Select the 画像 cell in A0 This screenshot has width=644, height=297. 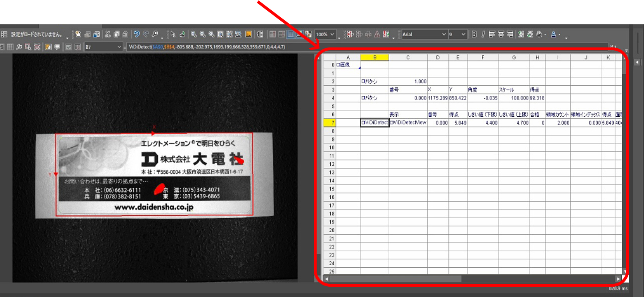[x=348, y=65]
